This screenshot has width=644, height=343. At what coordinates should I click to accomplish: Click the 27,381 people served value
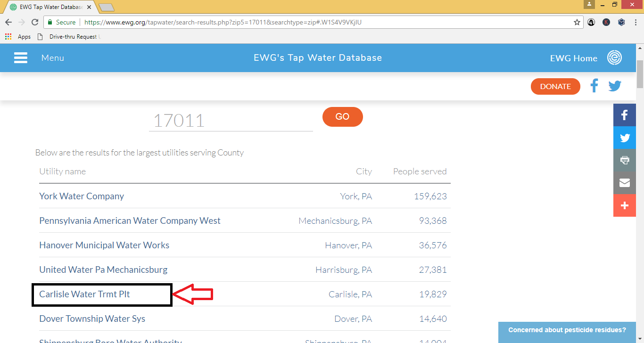pos(433,269)
